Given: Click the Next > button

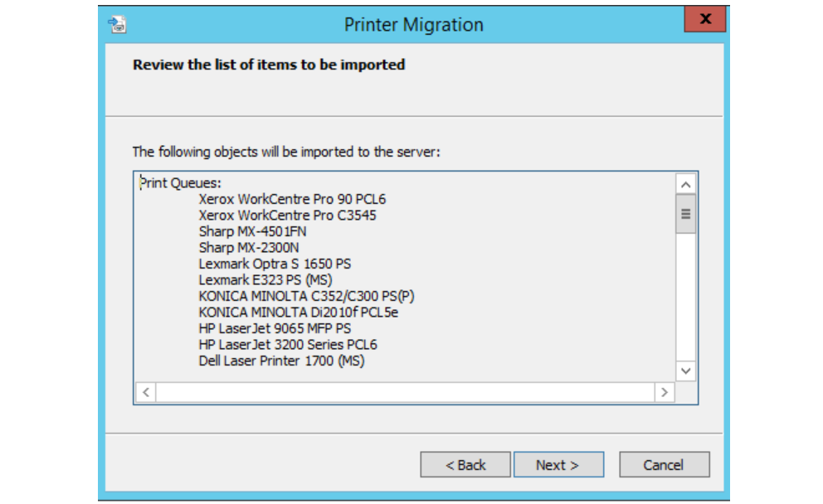Looking at the screenshot, I should 558,465.
